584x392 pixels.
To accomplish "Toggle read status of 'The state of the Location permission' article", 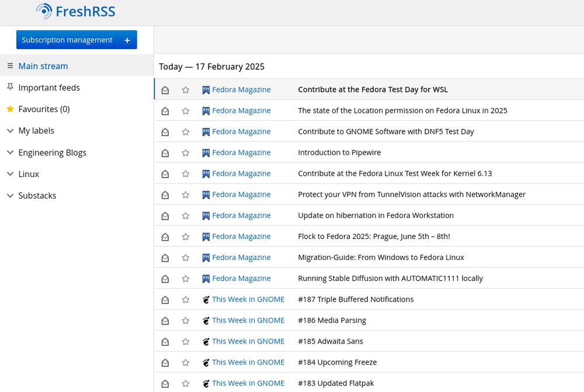I will (165, 110).
